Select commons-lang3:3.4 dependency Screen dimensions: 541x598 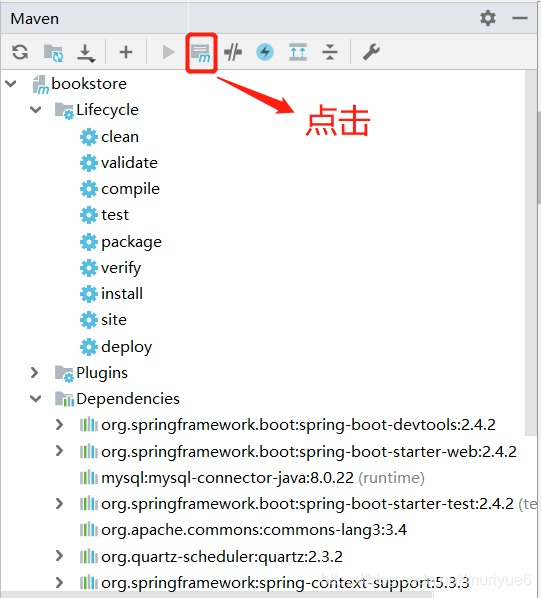pyautogui.click(x=254, y=530)
